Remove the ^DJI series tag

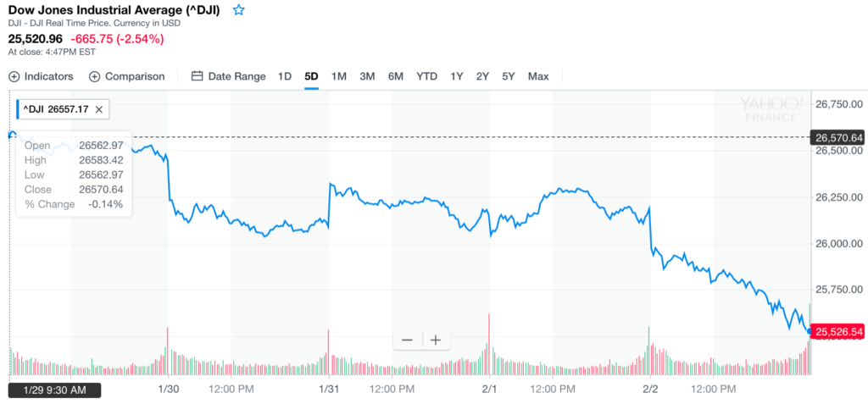(99, 109)
